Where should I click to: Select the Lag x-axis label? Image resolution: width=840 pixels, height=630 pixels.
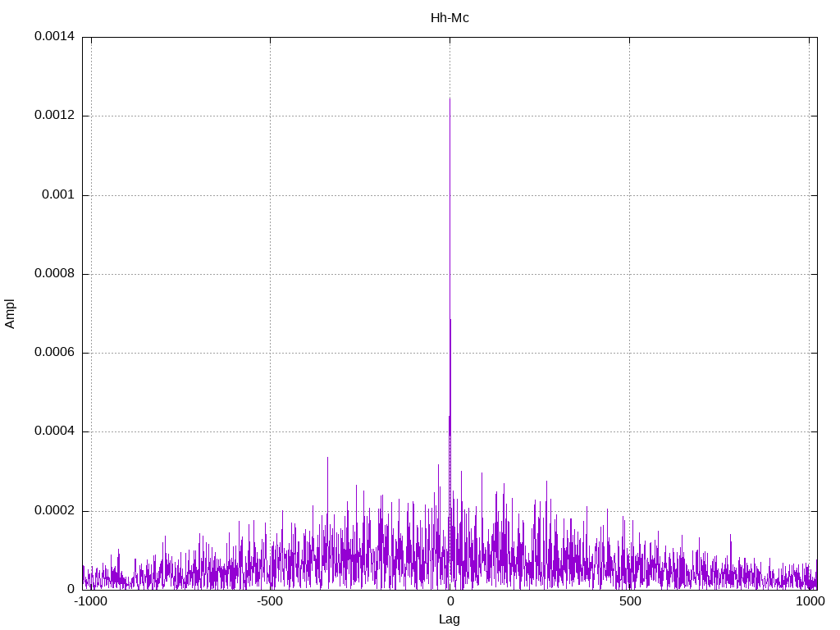[x=450, y=619]
